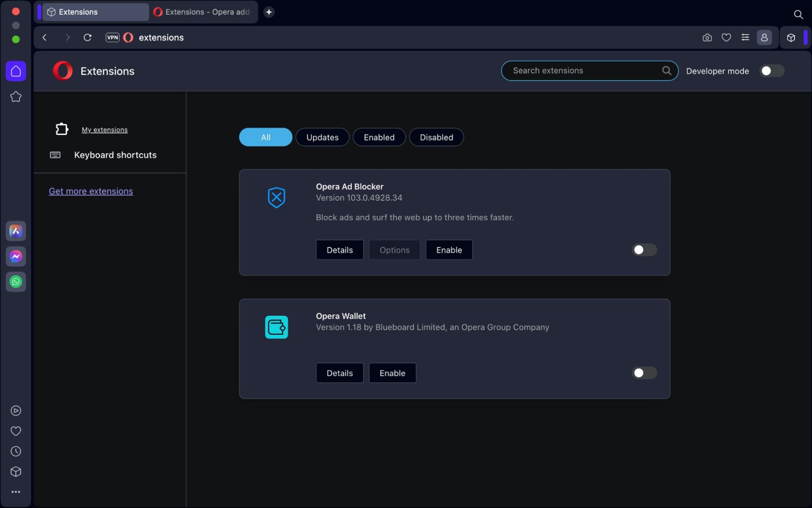The height and width of the screenshot is (508, 812).
Task: Click the Developer mode label
Action: [x=717, y=71]
